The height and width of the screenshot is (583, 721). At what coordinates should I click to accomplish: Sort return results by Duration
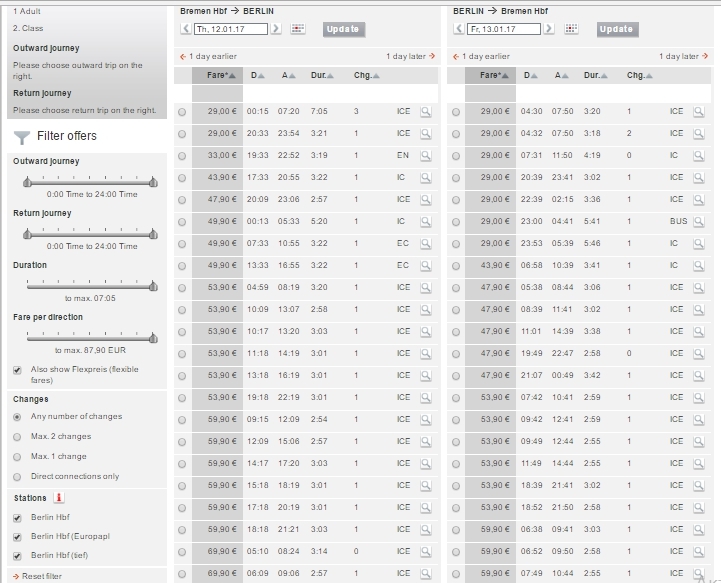[x=596, y=75]
